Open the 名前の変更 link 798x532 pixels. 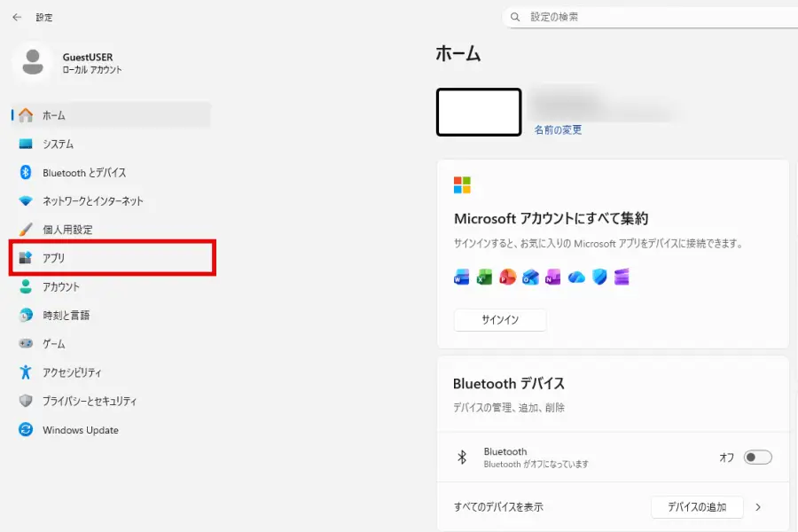click(558, 129)
